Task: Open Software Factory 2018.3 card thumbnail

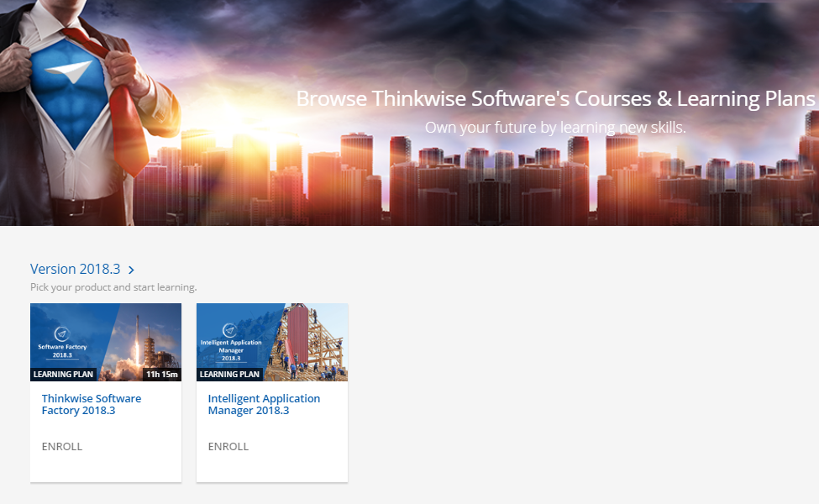Action: 106,342
